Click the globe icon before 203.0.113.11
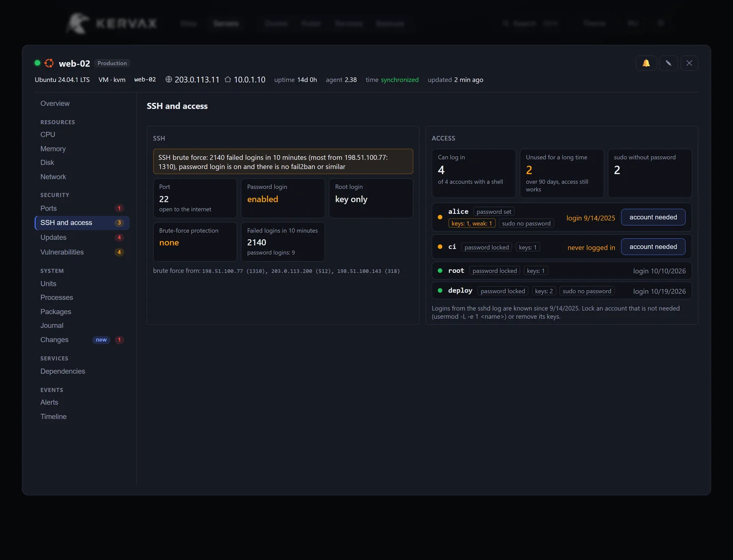The width and height of the screenshot is (733, 560). [168, 79]
